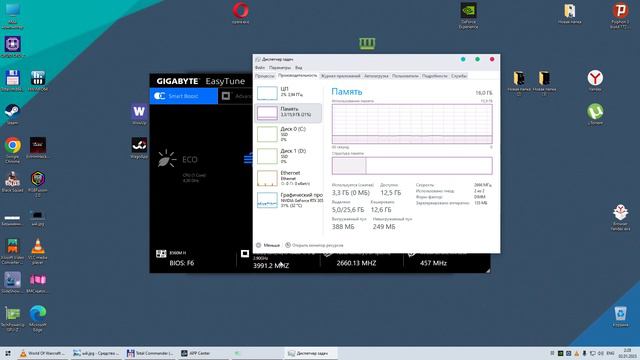Open the Black Squad desktop icon
640x360 pixels.
[12, 182]
